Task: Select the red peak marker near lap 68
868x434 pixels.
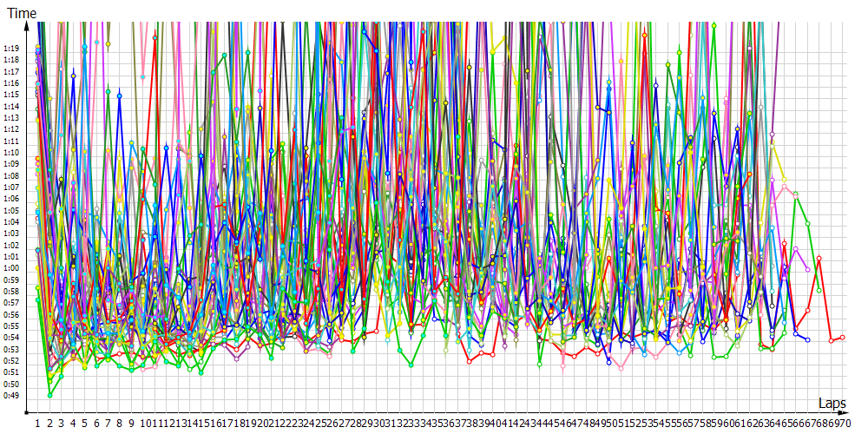Action: [819, 258]
